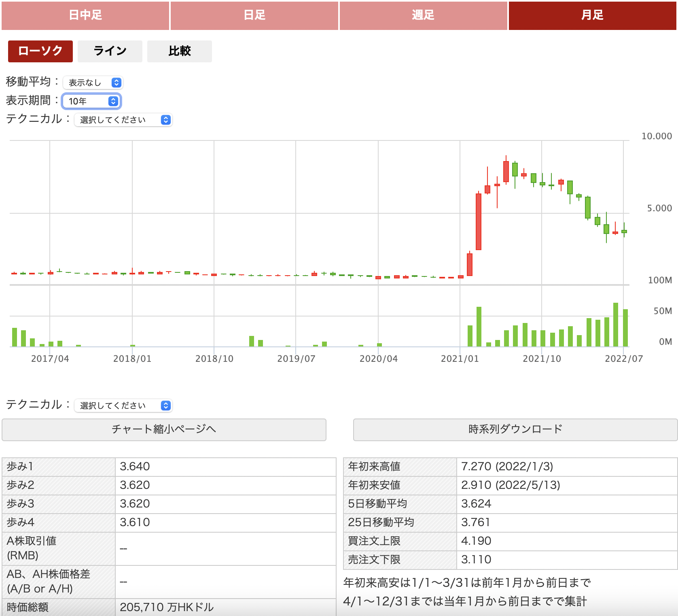Open the lower テクニカル dropdown below chart
This screenshot has height=616, width=678.
click(x=123, y=406)
